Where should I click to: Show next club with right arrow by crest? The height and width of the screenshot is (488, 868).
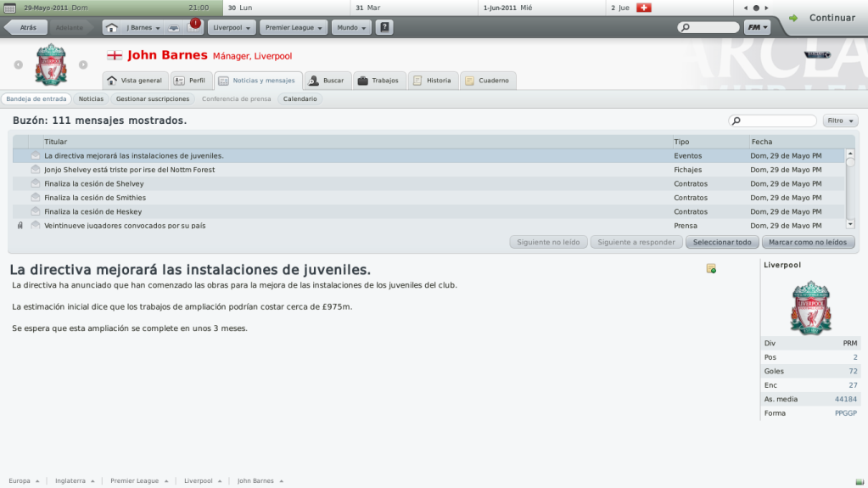click(83, 65)
